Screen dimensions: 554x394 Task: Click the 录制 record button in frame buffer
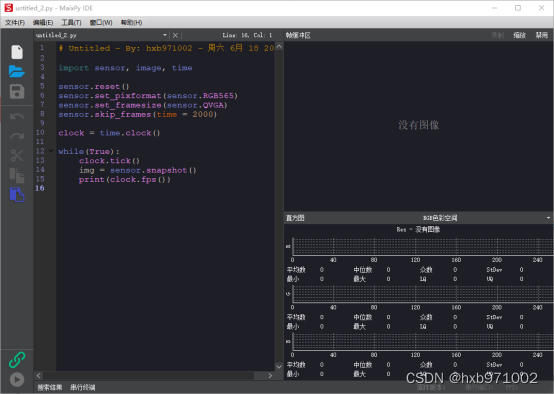[x=497, y=35]
